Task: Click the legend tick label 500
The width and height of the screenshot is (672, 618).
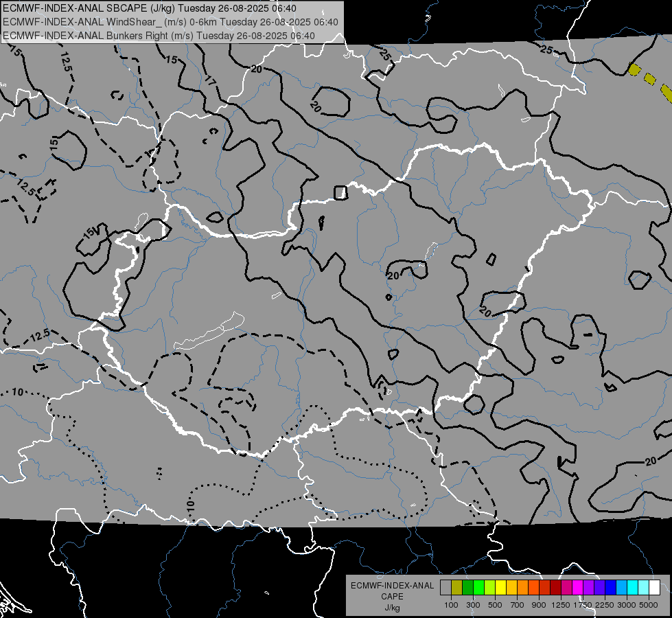Action: 495,605
